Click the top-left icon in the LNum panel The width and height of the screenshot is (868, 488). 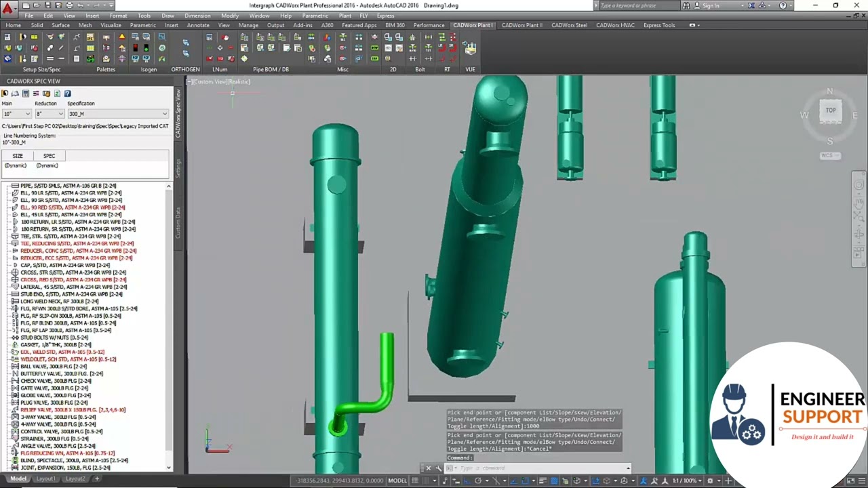[x=210, y=37]
